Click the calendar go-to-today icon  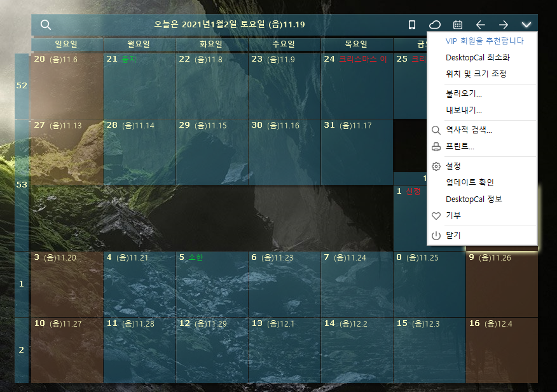click(458, 25)
